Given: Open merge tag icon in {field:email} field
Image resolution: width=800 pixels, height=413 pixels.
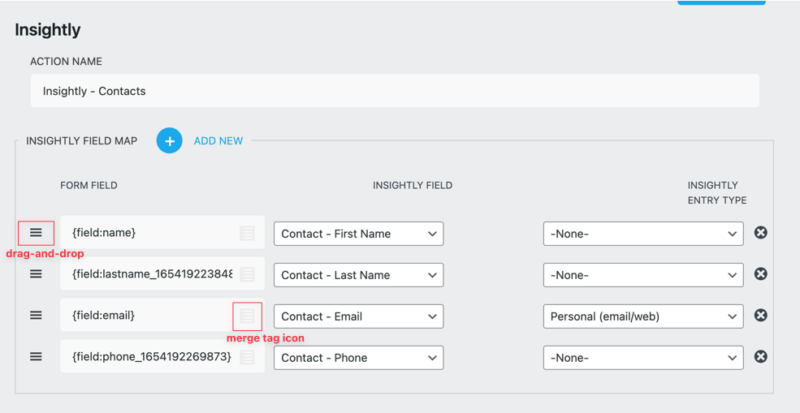Looking at the screenshot, I should click(247, 316).
